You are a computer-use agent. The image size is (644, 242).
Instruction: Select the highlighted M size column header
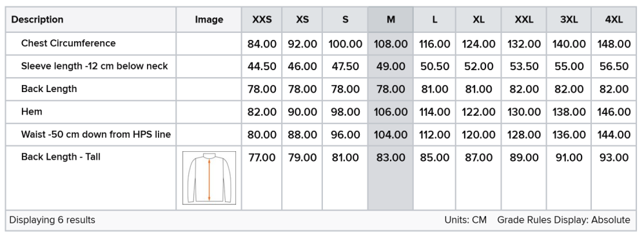click(x=391, y=20)
